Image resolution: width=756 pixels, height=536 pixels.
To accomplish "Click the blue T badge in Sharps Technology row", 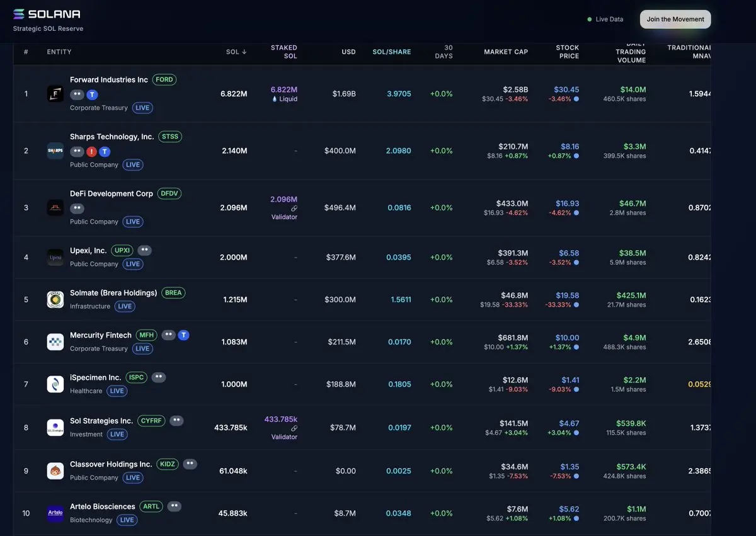I will tap(105, 151).
